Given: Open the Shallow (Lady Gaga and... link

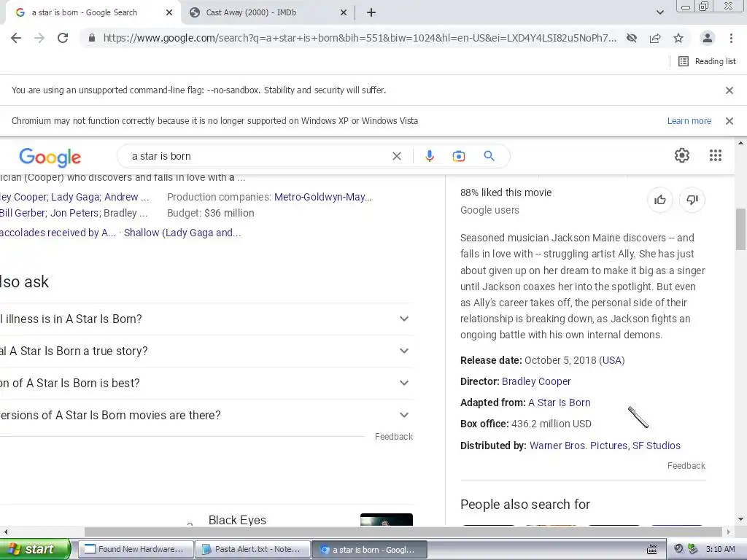Looking at the screenshot, I should tap(182, 233).
